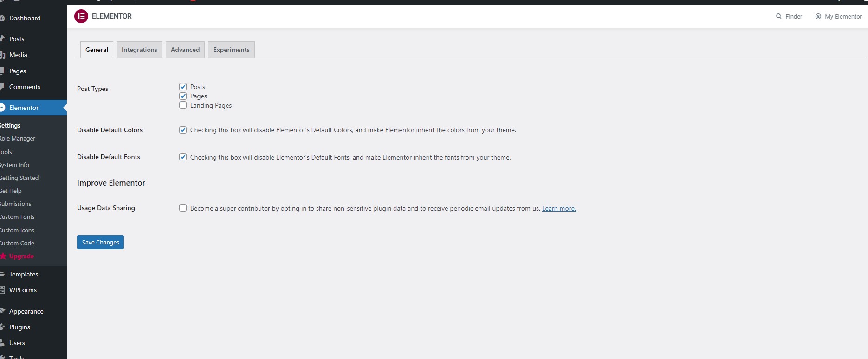Open Submissions submenu item
Image resolution: width=868 pixels, height=359 pixels.
pos(16,204)
